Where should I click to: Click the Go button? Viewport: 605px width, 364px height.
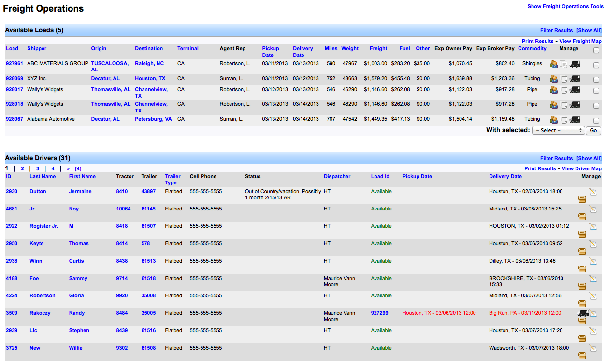coord(593,130)
